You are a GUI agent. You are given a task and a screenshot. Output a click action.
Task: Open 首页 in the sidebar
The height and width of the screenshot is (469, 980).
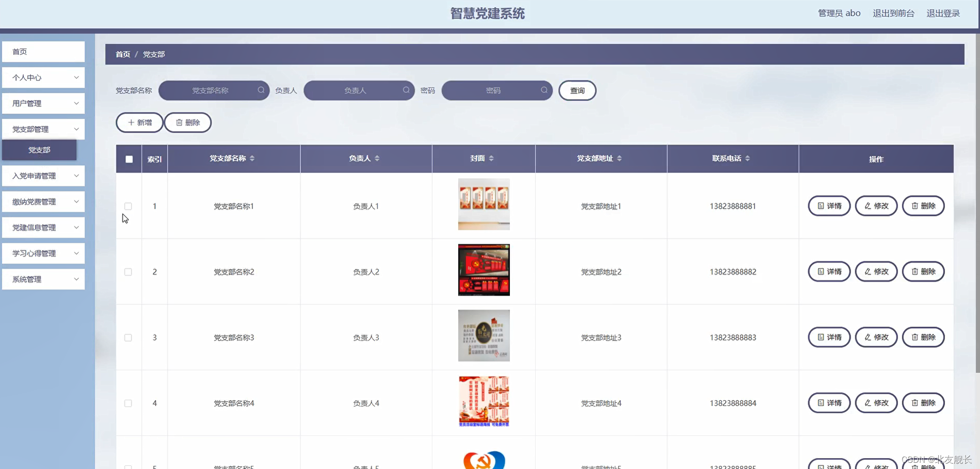click(x=43, y=52)
